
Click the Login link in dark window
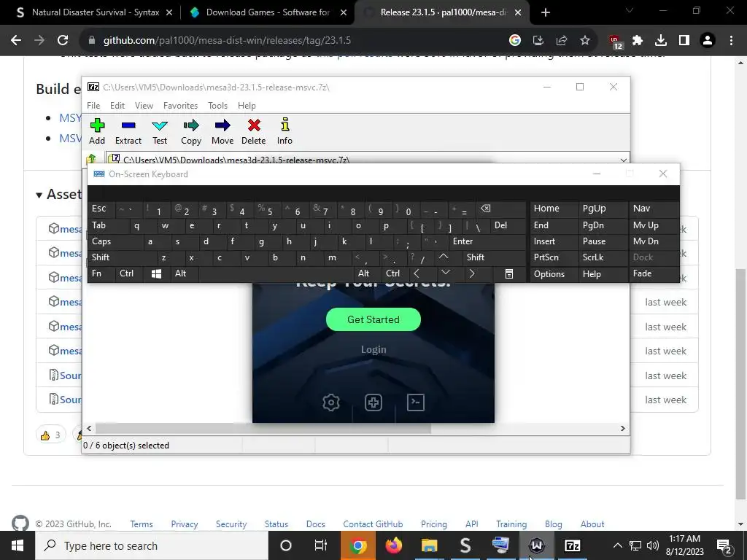click(x=373, y=349)
